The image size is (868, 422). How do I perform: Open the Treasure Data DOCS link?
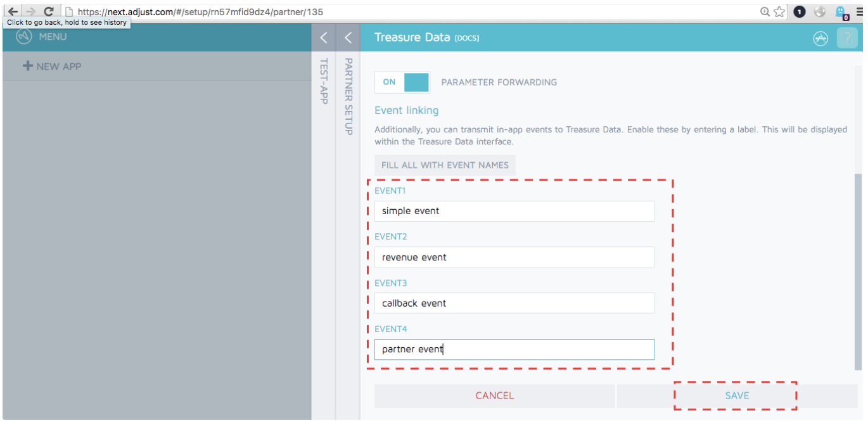pyautogui.click(x=467, y=39)
